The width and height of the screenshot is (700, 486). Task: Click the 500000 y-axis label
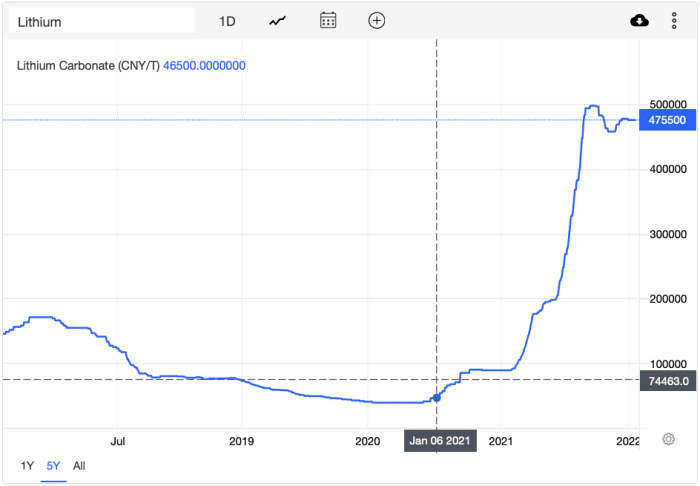tap(668, 104)
